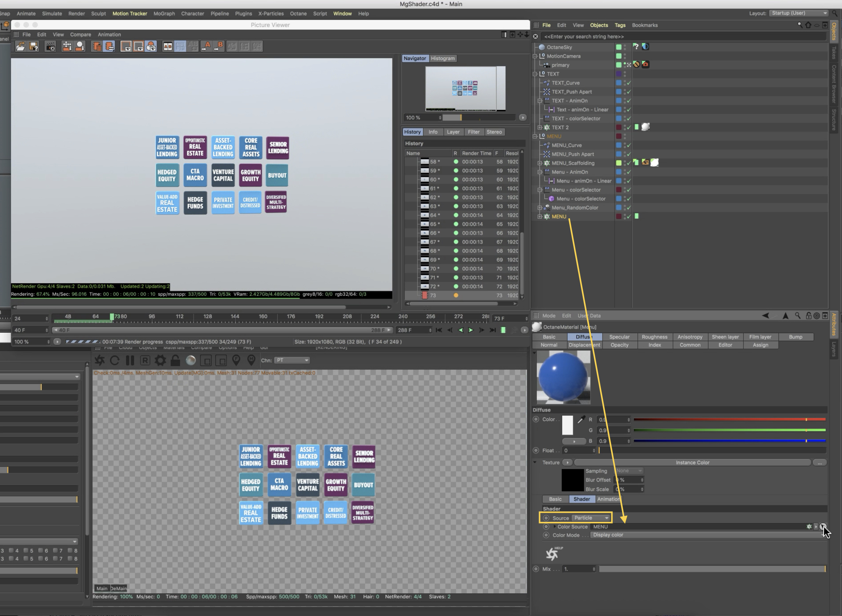Screen dimensions: 842x616
Task: Click the Source parameter animation radio dot
Action: 546,518
